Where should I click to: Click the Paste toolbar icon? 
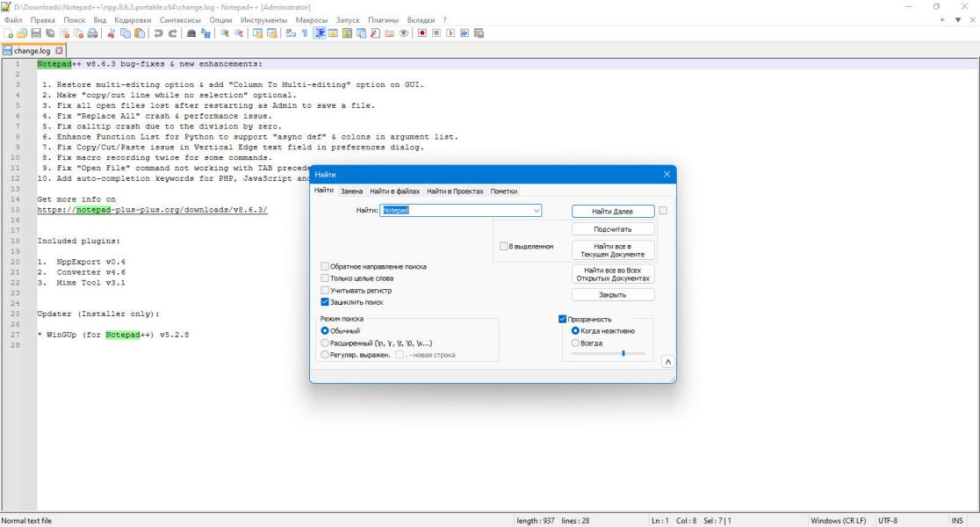tap(140, 33)
